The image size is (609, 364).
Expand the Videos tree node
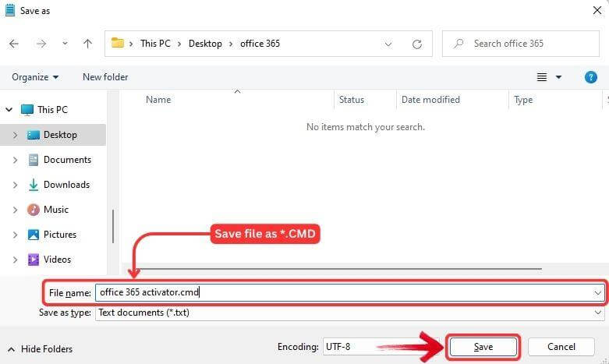pyautogui.click(x=15, y=260)
